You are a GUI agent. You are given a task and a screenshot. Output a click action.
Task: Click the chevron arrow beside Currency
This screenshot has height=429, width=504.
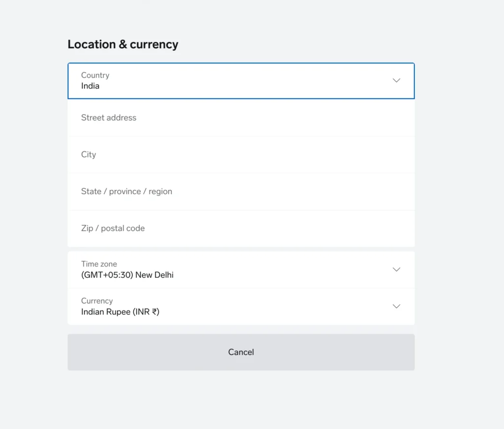[396, 306]
